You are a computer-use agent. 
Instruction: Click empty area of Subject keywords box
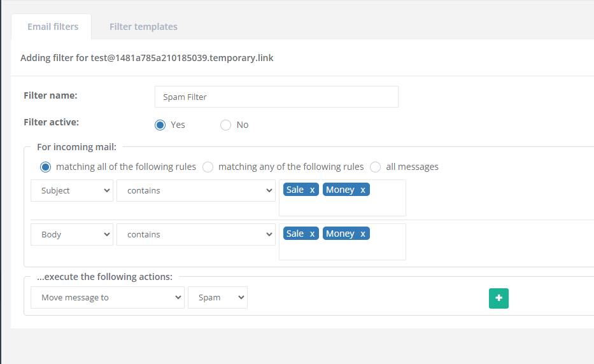point(342,206)
